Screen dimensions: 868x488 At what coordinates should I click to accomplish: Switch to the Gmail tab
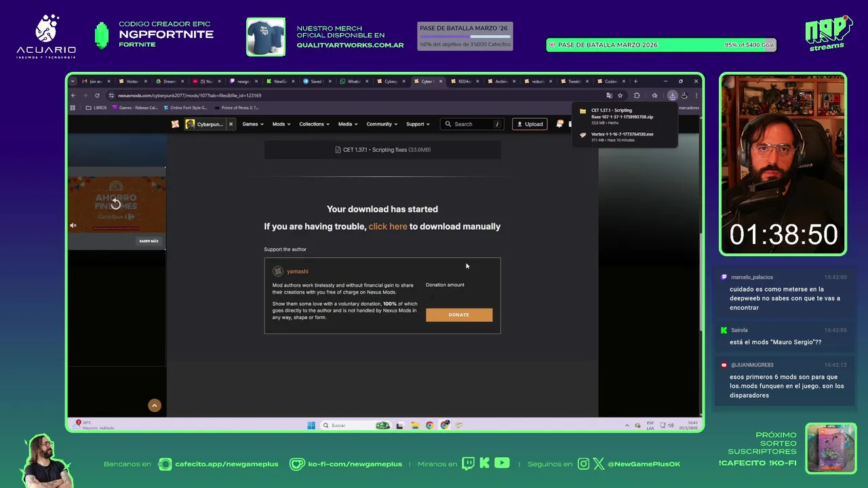click(x=95, y=81)
